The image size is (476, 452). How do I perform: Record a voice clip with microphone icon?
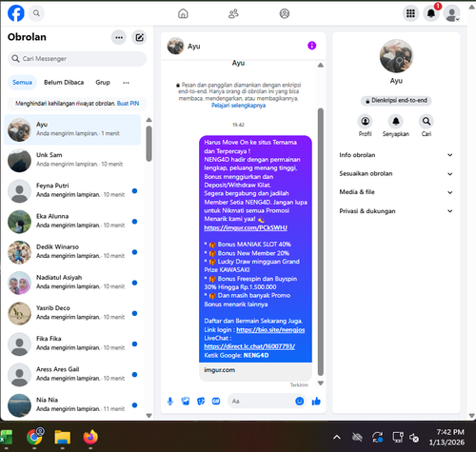[170, 402]
